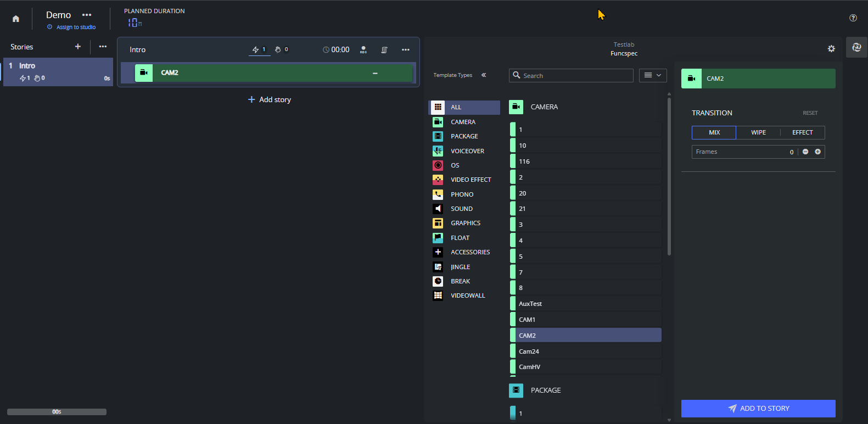Click the template list scrollbar
The width and height of the screenshot is (868, 424).
[x=669, y=176]
